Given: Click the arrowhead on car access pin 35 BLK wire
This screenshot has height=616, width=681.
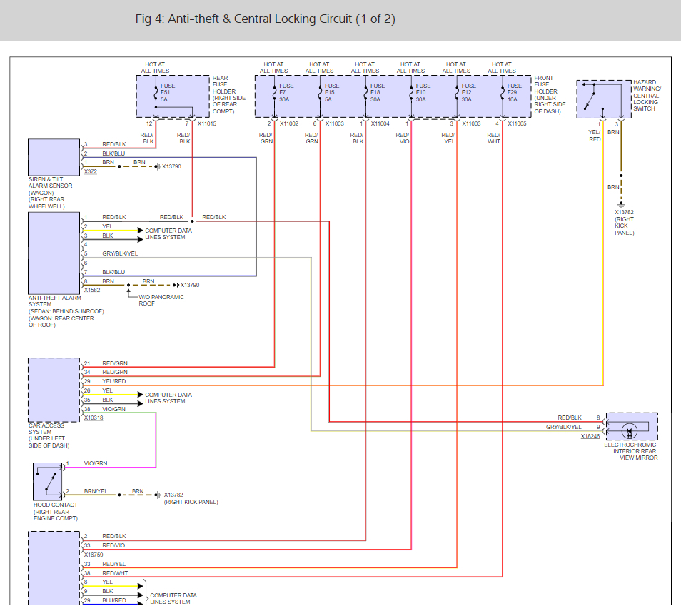Looking at the screenshot, I should tap(141, 403).
